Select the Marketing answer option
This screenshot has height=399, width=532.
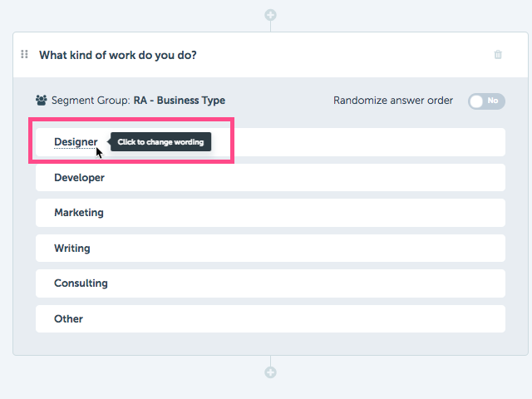click(x=270, y=213)
